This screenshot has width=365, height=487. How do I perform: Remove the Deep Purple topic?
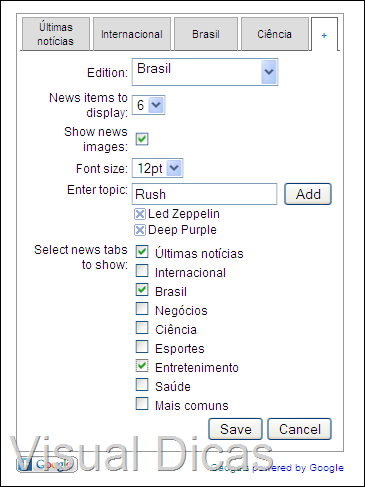point(140,230)
